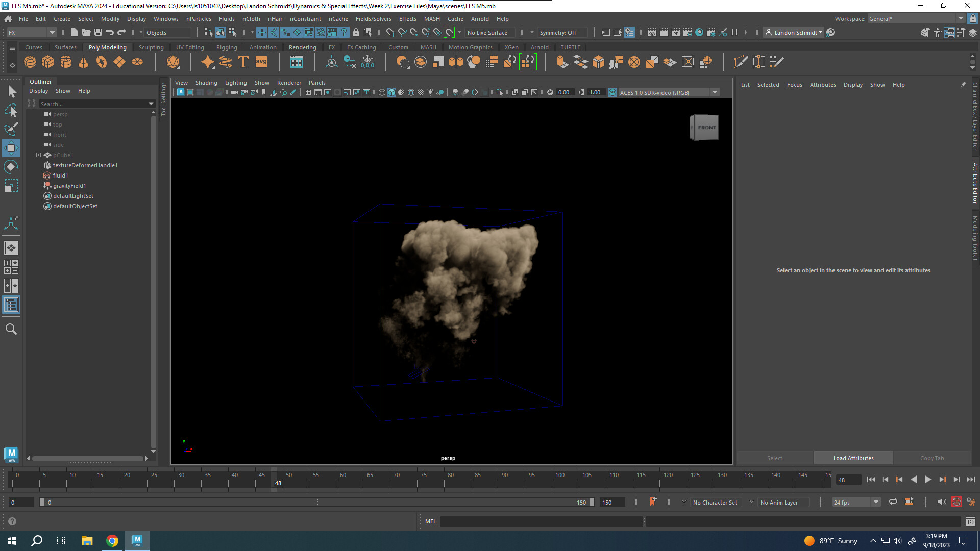The height and width of the screenshot is (551, 980).
Task: Open the Fluids menu
Action: point(227,19)
